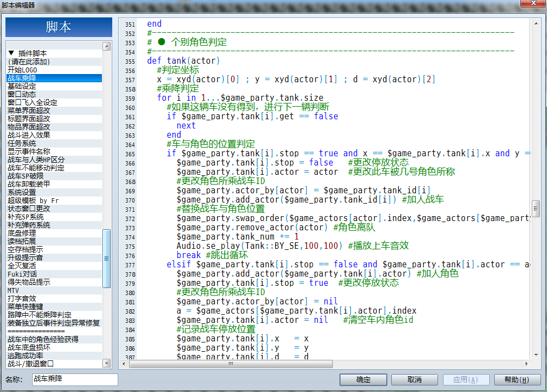The image size is (547, 392).
Task: Select the Fuki对话 script
Action: pos(54,274)
